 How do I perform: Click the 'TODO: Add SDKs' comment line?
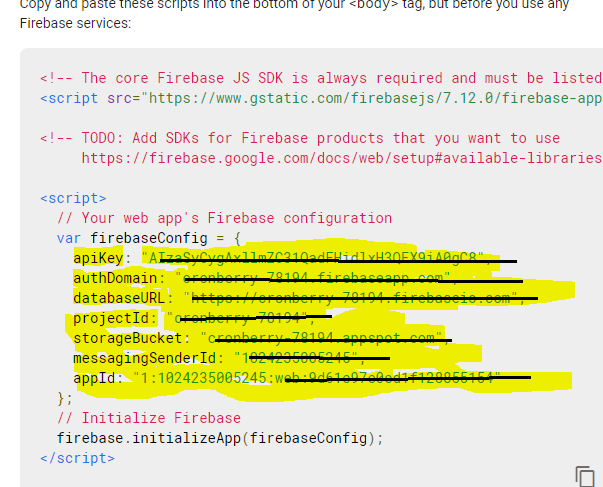tap(300, 138)
